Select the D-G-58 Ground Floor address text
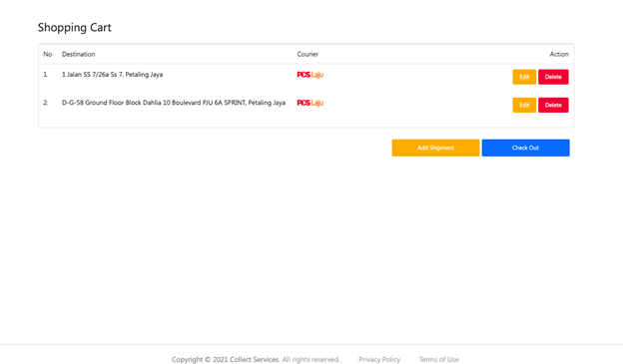 [x=174, y=103]
